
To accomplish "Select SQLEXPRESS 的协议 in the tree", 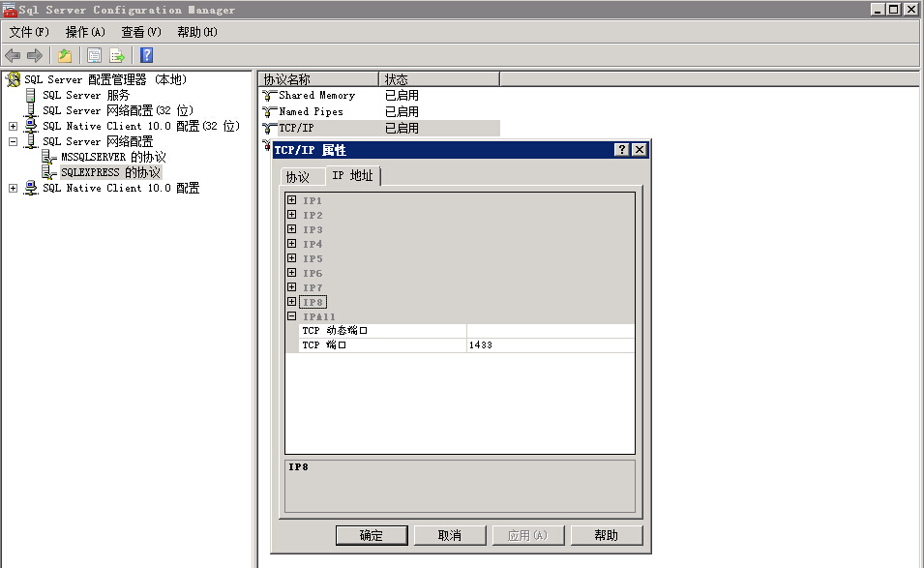I will tap(111, 172).
